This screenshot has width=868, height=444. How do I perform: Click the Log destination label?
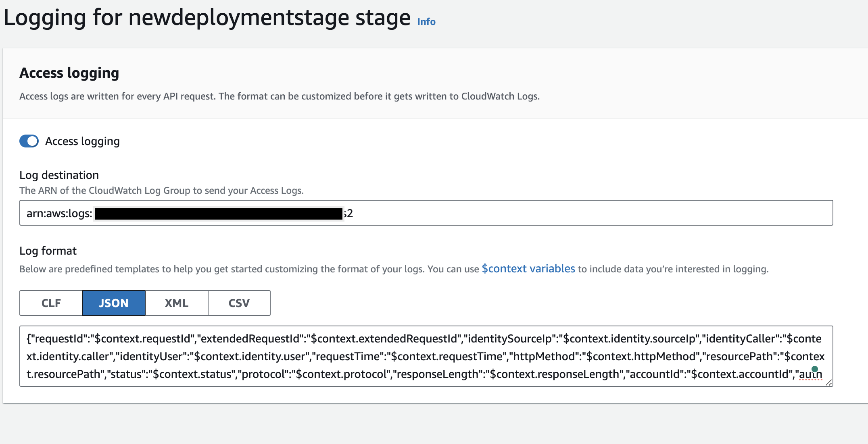click(59, 174)
